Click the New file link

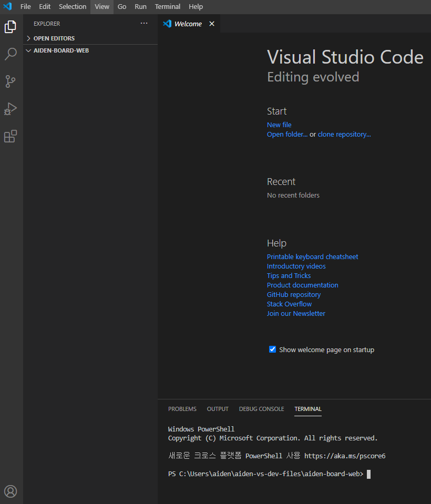pyautogui.click(x=279, y=125)
